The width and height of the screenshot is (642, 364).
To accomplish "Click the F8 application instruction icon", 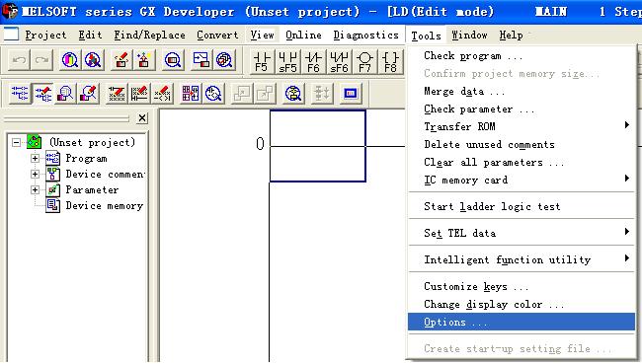I will click(390, 62).
